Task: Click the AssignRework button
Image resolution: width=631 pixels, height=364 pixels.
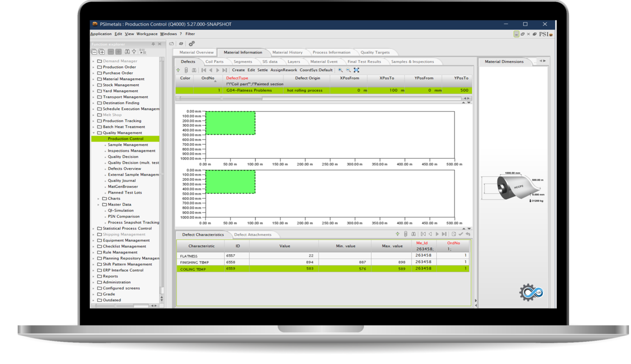Action: [x=284, y=70]
